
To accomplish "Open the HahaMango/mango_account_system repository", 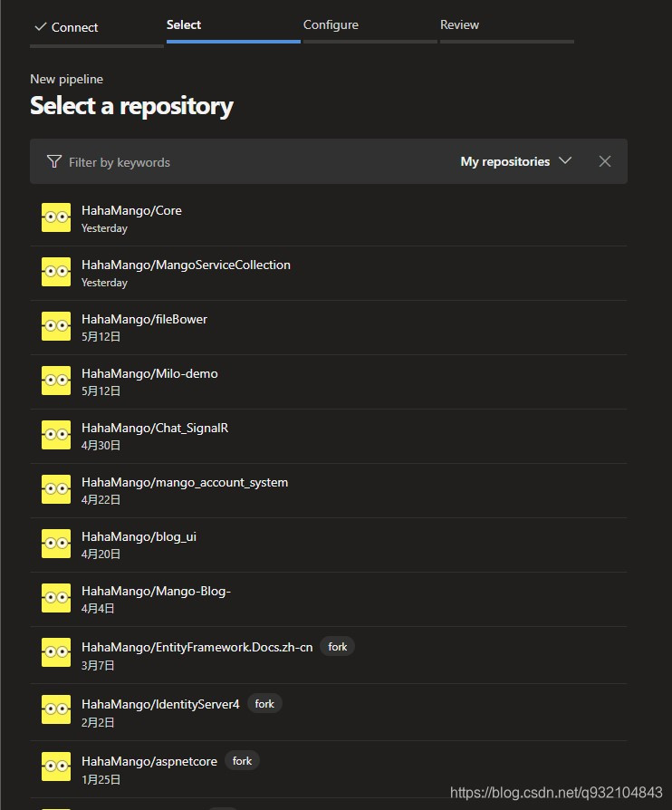I will point(329,490).
